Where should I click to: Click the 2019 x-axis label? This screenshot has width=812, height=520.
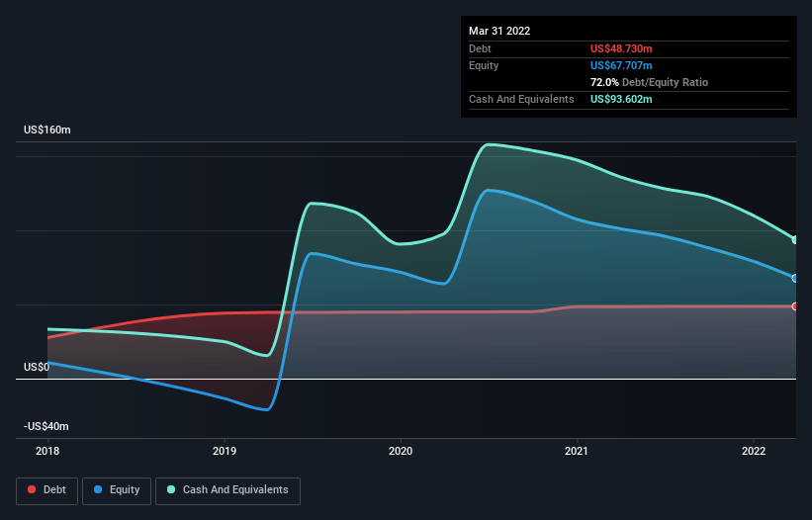pyautogui.click(x=225, y=451)
